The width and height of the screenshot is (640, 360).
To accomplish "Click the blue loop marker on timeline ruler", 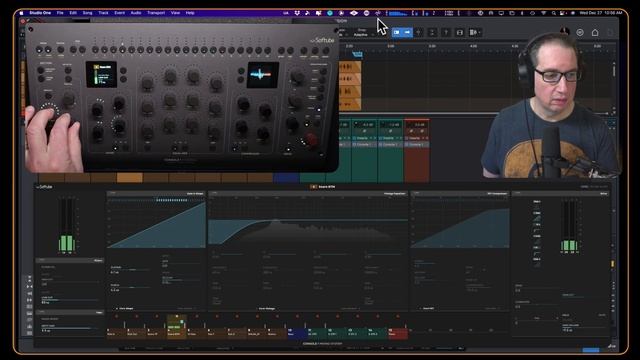I will pyautogui.click(x=357, y=54).
